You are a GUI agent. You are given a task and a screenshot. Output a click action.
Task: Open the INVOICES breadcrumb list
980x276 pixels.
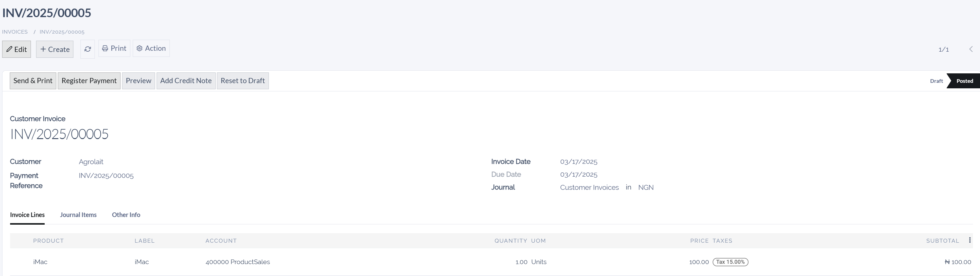pos(14,31)
